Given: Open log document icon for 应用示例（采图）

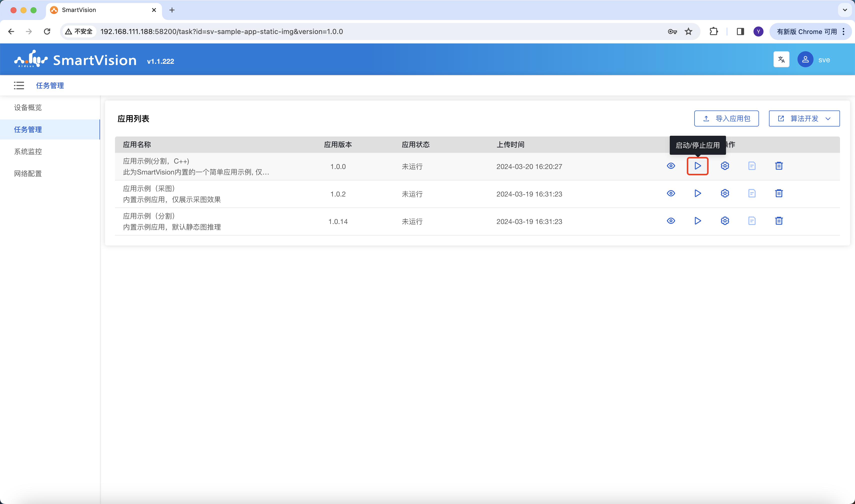Looking at the screenshot, I should tap(752, 193).
